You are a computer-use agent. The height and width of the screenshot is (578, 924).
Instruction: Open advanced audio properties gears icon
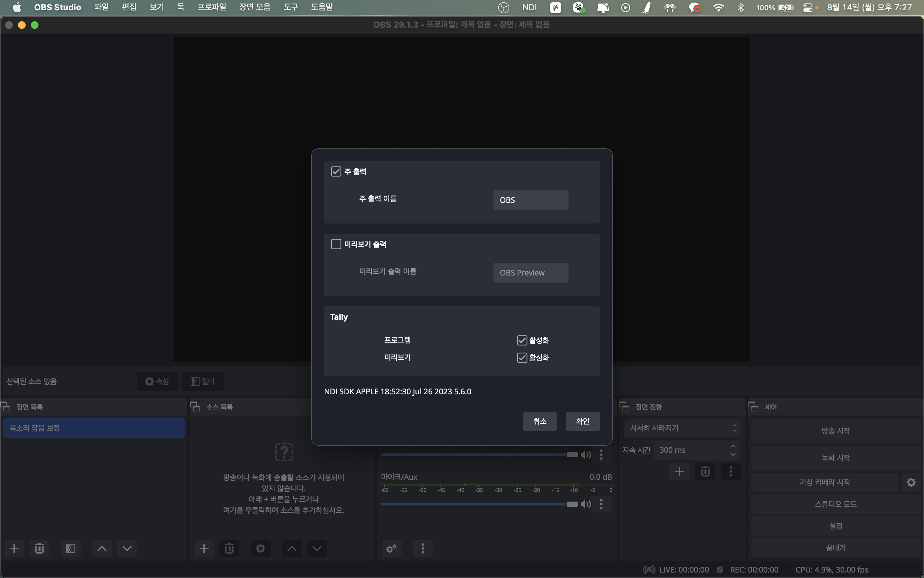[391, 548]
